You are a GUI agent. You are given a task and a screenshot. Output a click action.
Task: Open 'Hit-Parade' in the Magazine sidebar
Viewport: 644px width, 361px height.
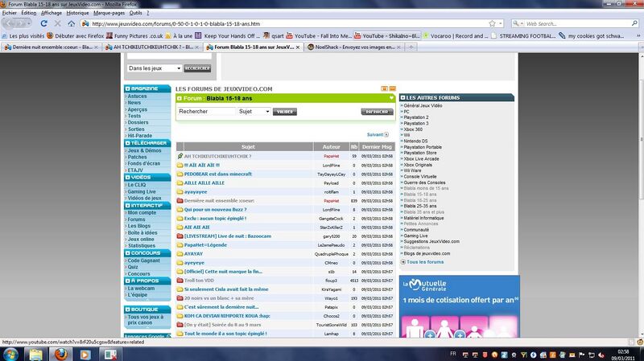pos(140,135)
